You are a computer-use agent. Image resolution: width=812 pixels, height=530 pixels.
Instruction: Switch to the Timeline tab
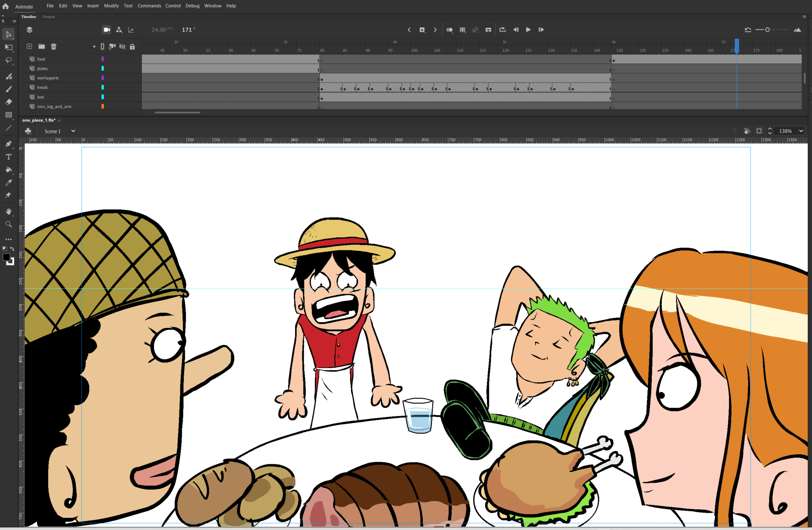click(x=29, y=17)
